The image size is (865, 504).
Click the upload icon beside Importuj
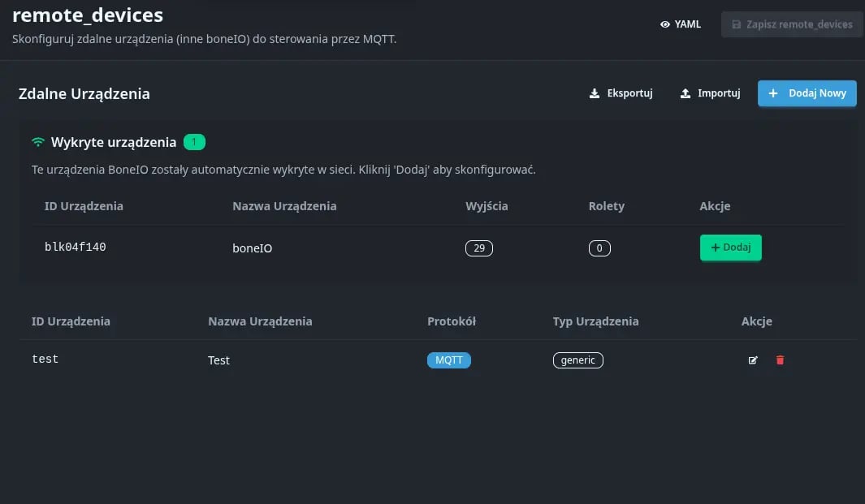coord(683,93)
